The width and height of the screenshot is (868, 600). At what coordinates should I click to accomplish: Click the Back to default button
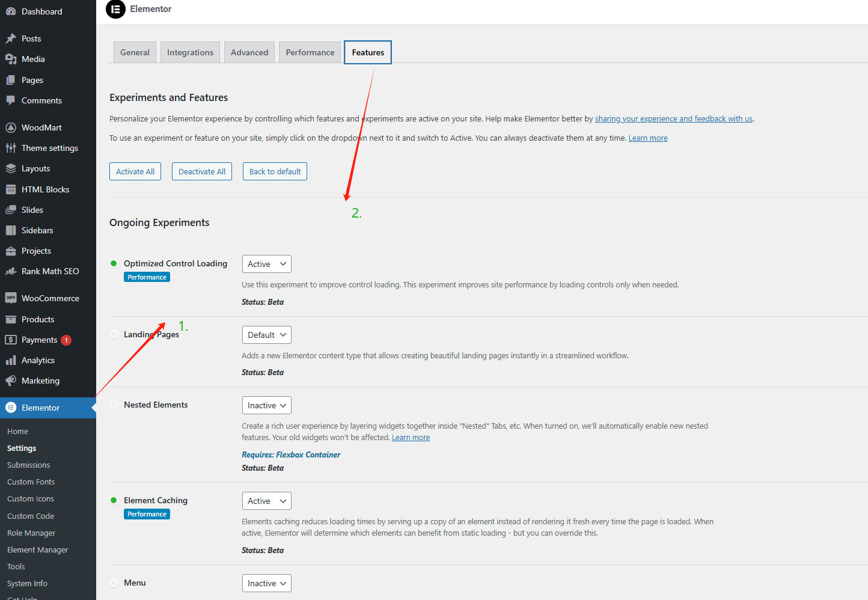(x=275, y=171)
